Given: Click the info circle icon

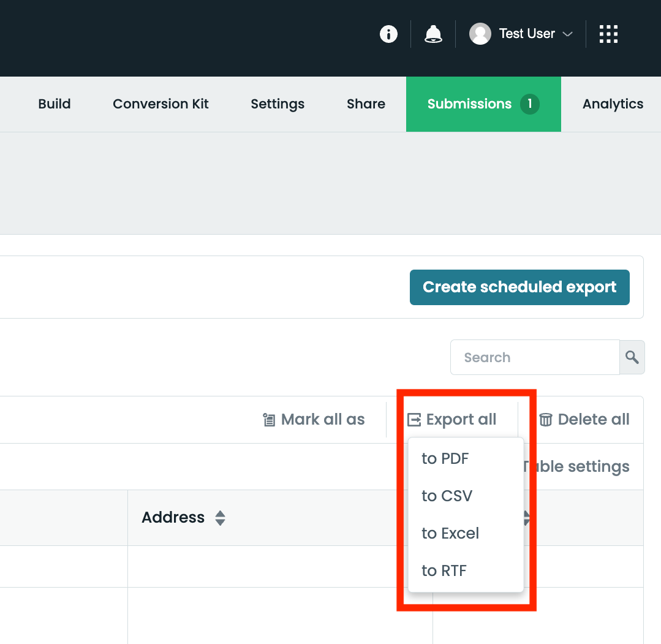Looking at the screenshot, I should click(388, 34).
